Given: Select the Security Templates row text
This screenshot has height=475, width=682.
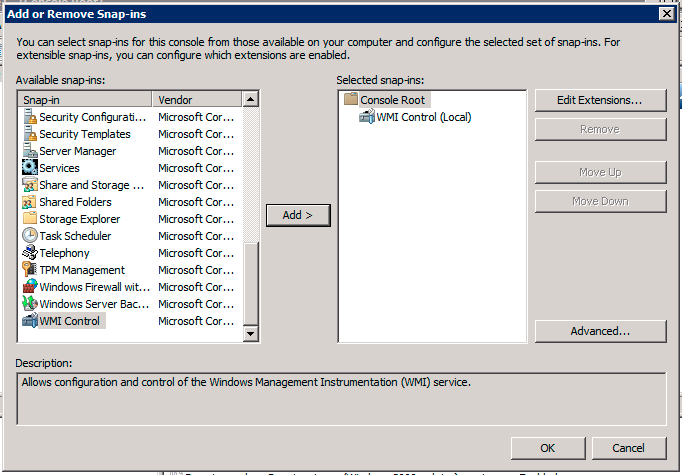Looking at the screenshot, I should pos(85,134).
